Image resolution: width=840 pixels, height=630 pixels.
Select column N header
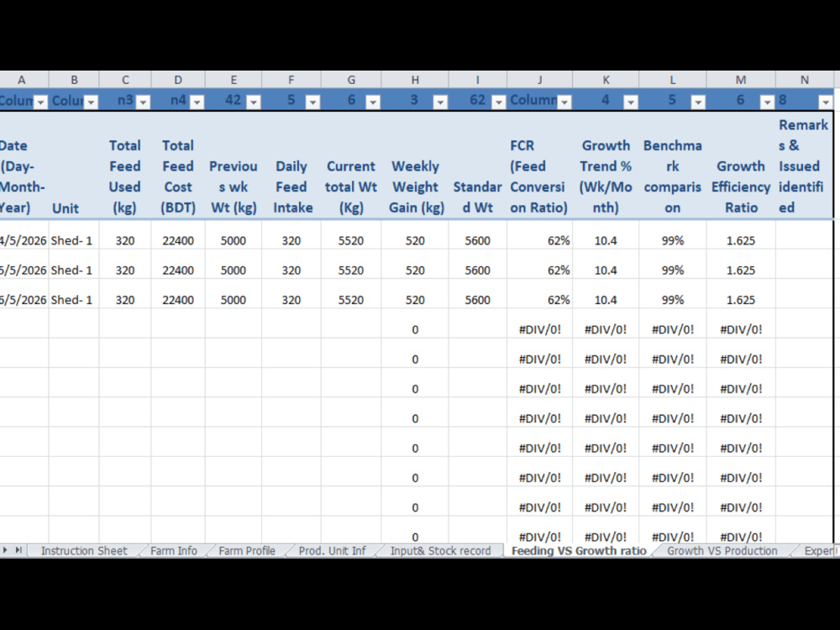tap(804, 80)
